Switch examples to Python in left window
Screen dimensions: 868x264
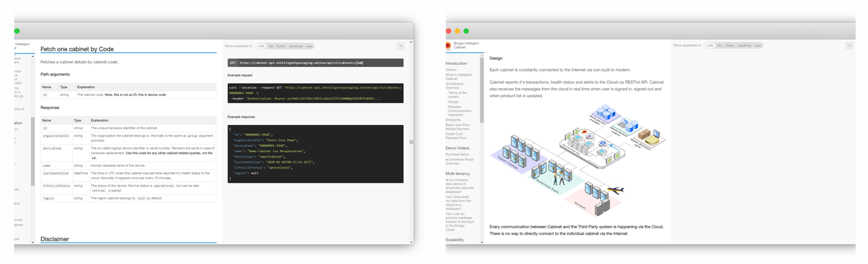280,46
